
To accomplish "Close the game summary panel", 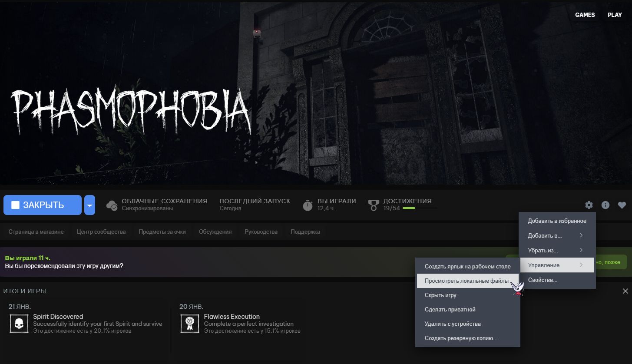I will pyautogui.click(x=625, y=291).
